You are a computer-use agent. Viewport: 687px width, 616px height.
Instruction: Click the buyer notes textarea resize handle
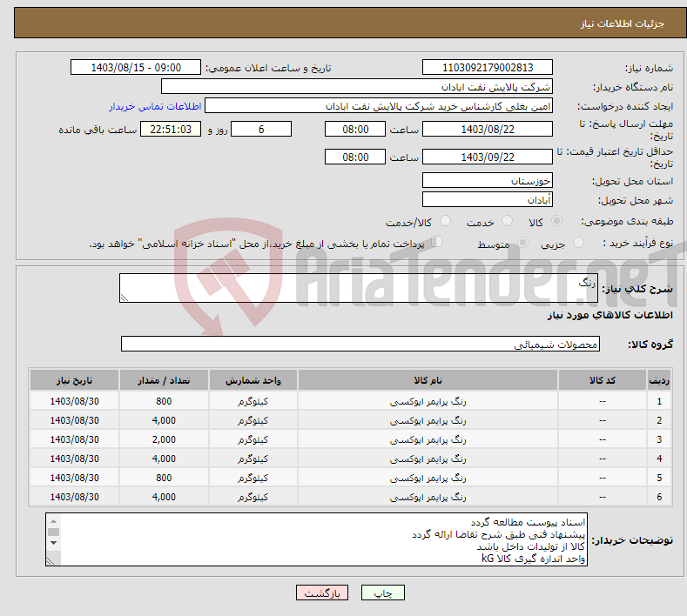click(x=51, y=561)
